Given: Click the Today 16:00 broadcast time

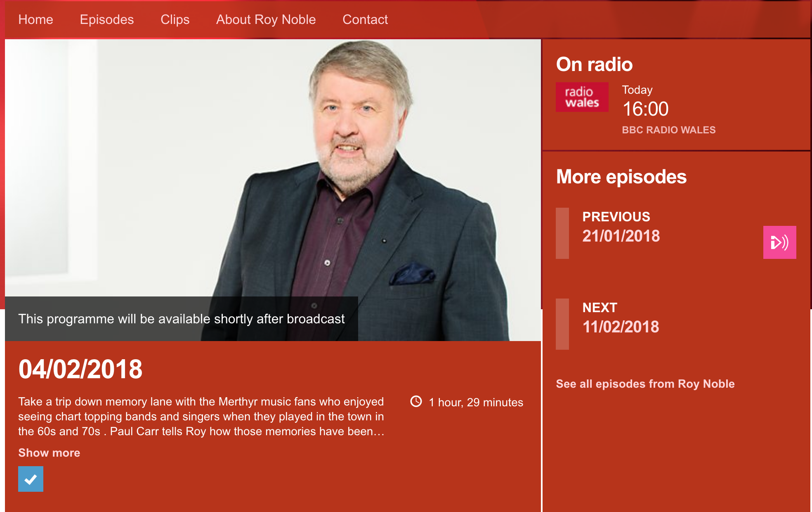Looking at the screenshot, I should point(645,102).
